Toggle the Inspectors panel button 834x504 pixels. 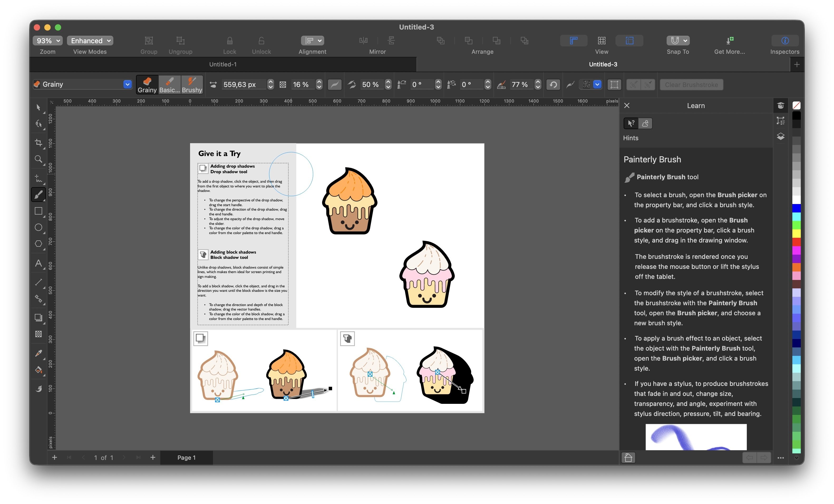pos(785,41)
